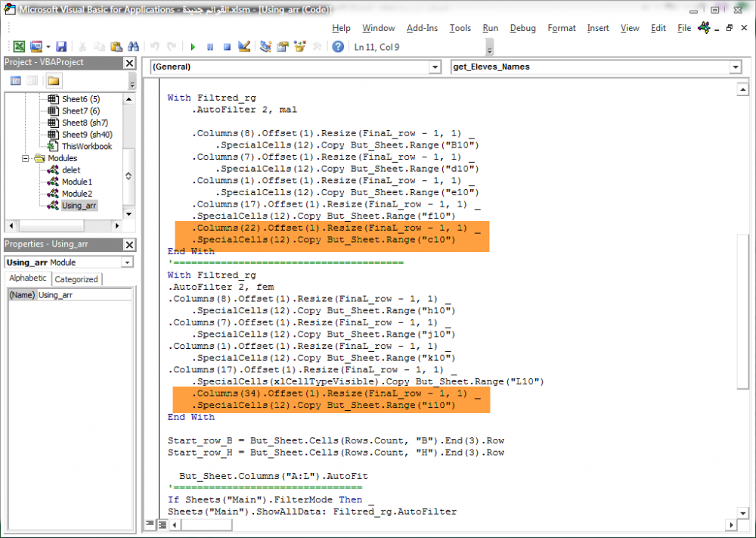This screenshot has height=538, width=756.
Task: Switch to the Categorized properties tab
Action: 76,279
